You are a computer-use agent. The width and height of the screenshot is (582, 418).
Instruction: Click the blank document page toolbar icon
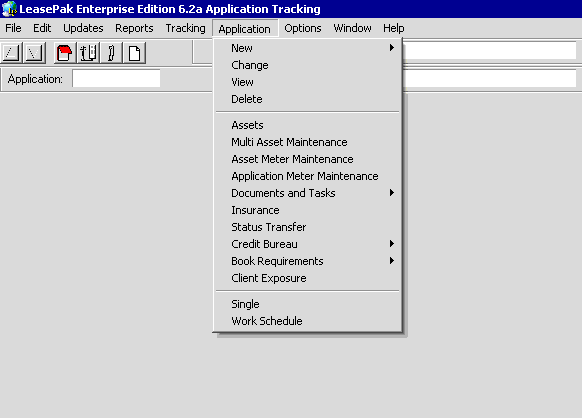tap(134, 53)
